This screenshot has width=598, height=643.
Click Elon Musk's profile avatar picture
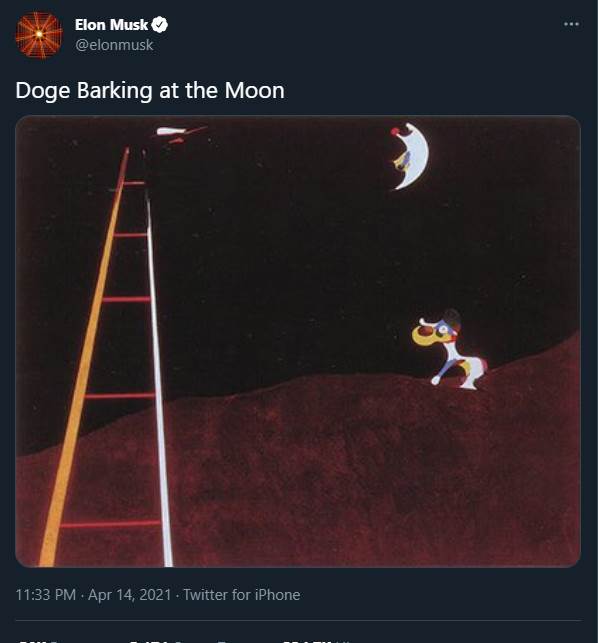[x=39, y=35]
